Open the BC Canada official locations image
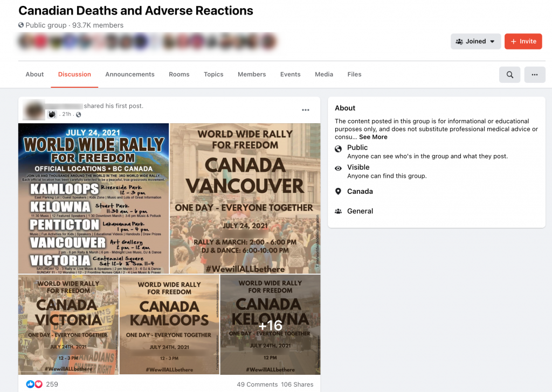The width and height of the screenshot is (552, 392). (94, 198)
